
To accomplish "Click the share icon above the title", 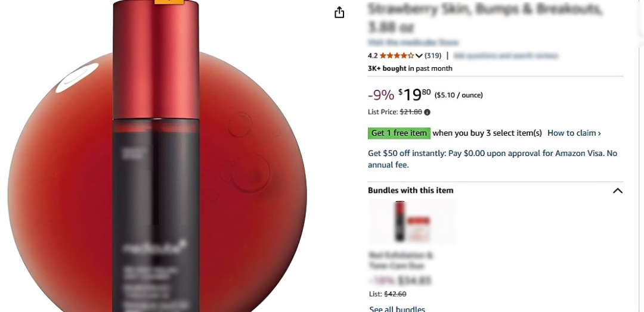I will (x=339, y=13).
